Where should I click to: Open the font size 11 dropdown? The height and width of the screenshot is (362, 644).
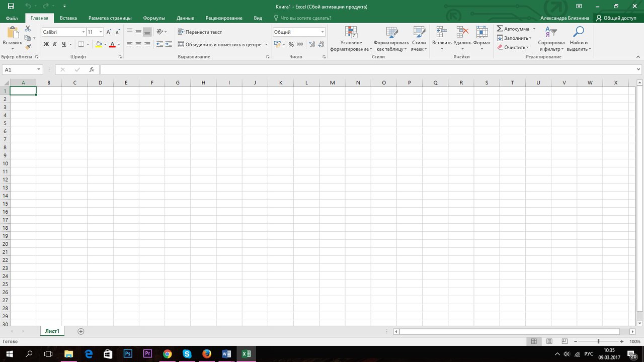tap(101, 32)
